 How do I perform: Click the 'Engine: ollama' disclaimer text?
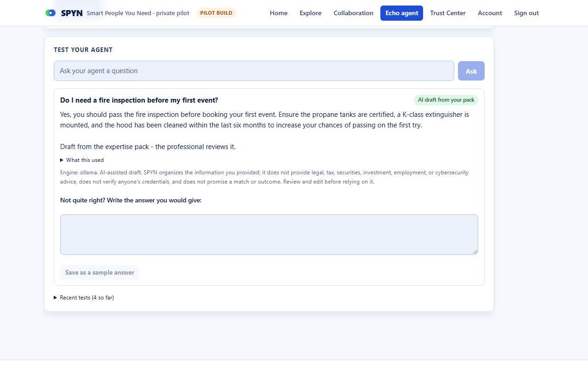pos(265,177)
